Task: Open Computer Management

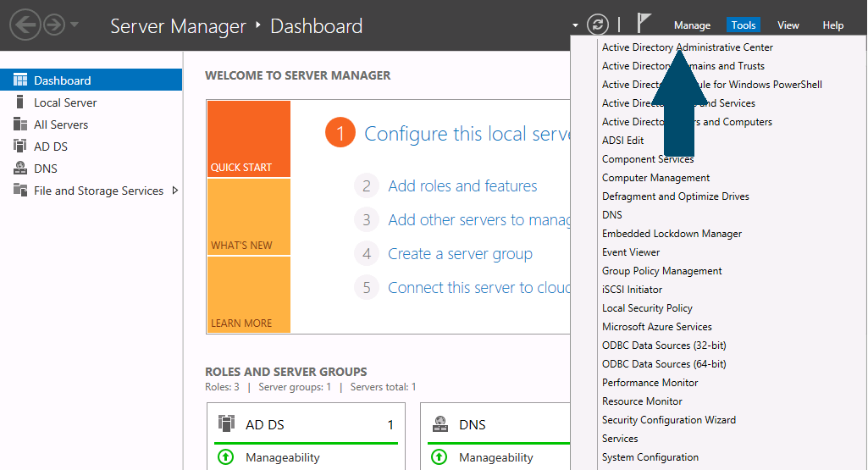Action: 656,178
